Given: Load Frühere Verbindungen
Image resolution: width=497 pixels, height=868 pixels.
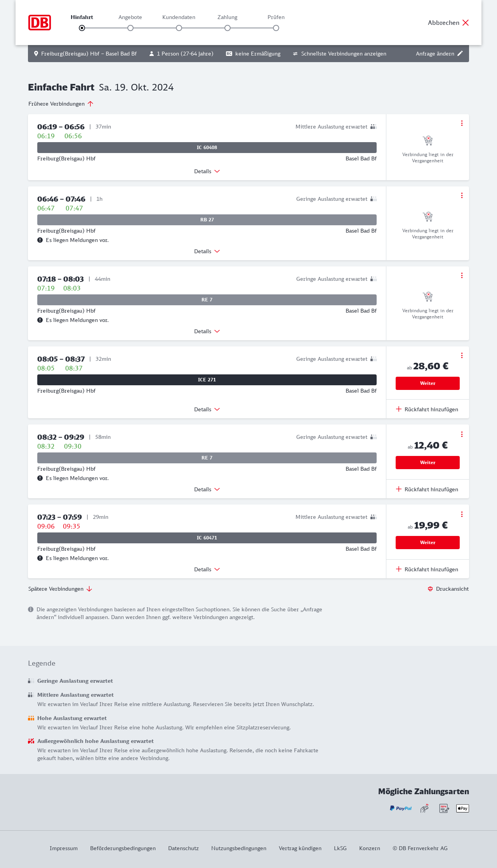Looking at the screenshot, I should pos(61,104).
